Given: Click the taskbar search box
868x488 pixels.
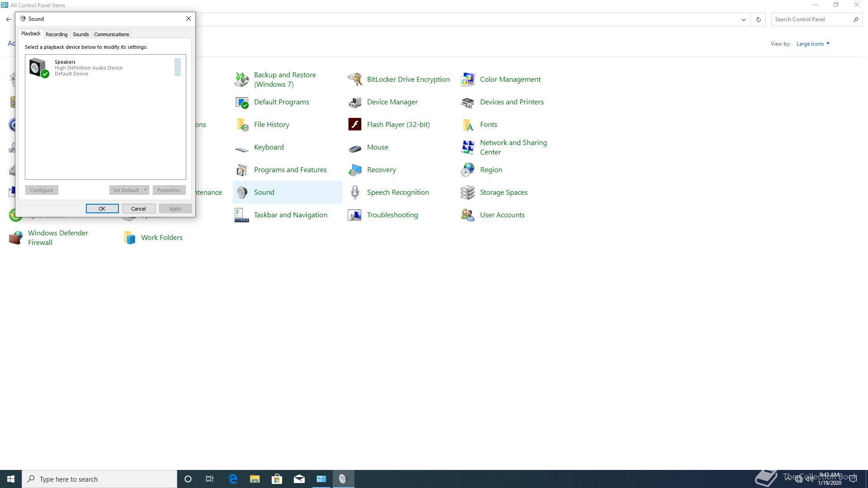Looking at the screenshot, I should coord(99,479).
